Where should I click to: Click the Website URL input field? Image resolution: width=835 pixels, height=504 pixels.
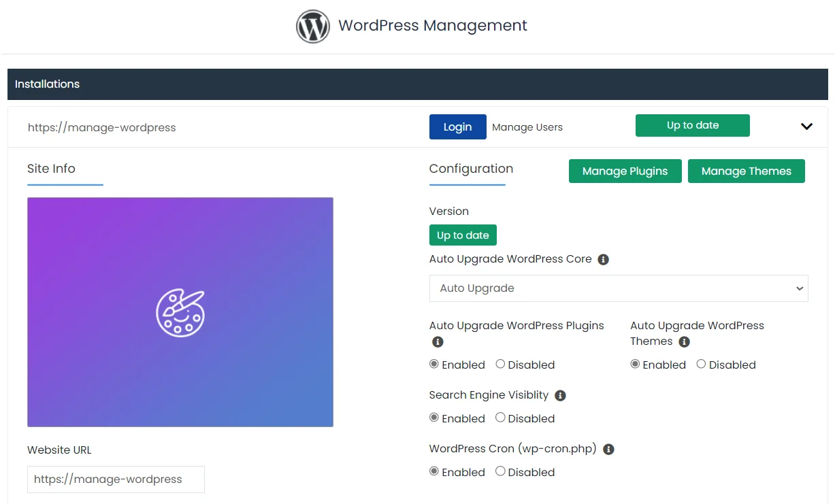click(116, 480)
